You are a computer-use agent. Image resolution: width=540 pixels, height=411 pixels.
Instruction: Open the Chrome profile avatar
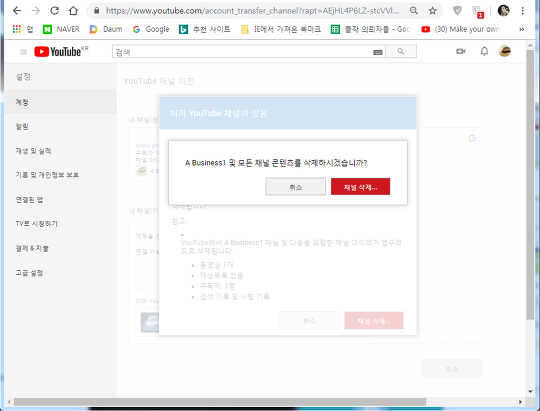click(x=503, y=11)
